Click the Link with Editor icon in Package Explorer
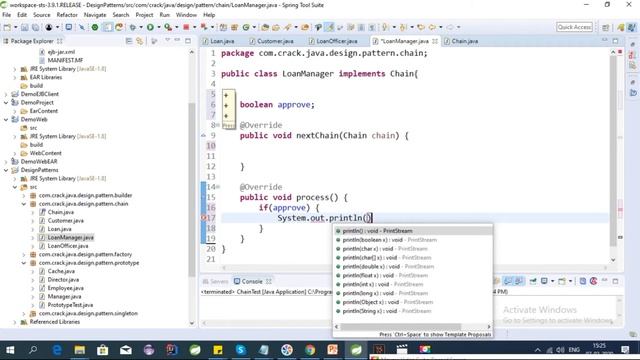The width and height of the screenshot is (640, 360). 140,41
